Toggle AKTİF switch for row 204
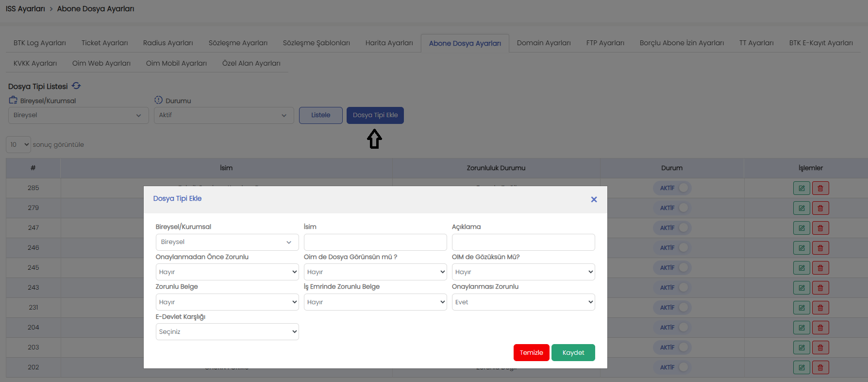 [x=672, y=328]
